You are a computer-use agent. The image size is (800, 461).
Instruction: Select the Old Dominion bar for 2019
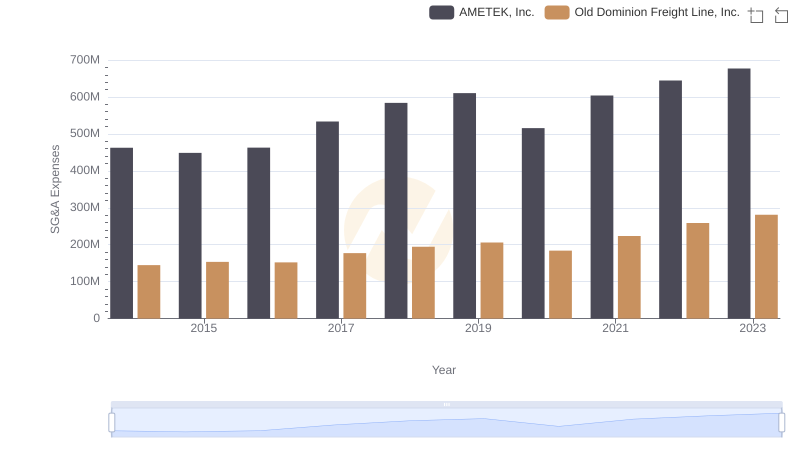coord(492,280)
